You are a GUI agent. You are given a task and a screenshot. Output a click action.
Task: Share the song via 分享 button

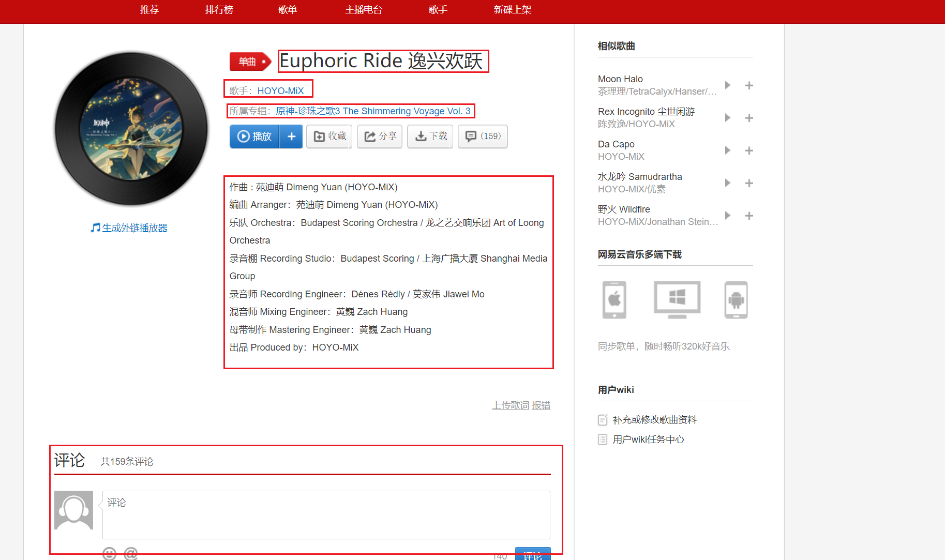point(380,137)
